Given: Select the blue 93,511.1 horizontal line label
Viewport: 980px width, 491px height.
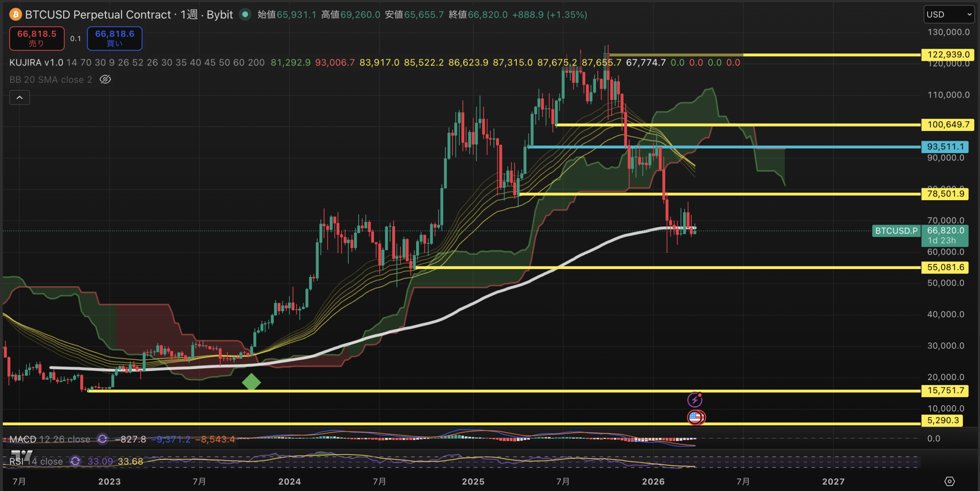Looking at the screenshot, I should pyautogui.click(x=945, y=147).
